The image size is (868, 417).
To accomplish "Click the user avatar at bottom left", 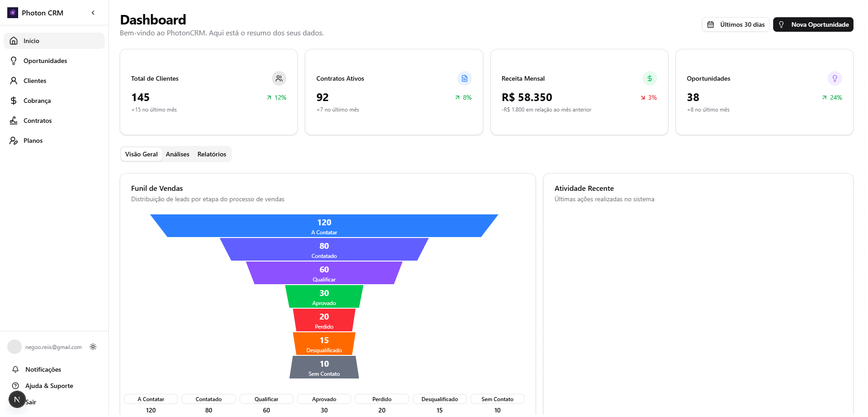I will tap(15, 347).
